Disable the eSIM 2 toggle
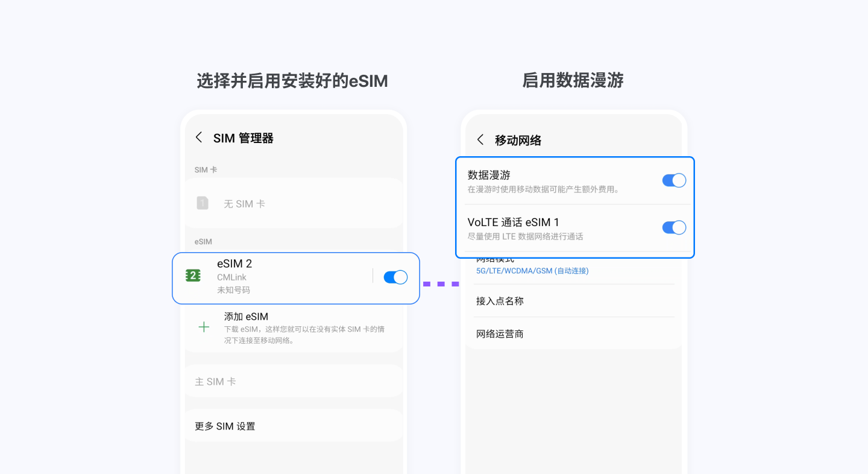 click(x=395, y=277)
